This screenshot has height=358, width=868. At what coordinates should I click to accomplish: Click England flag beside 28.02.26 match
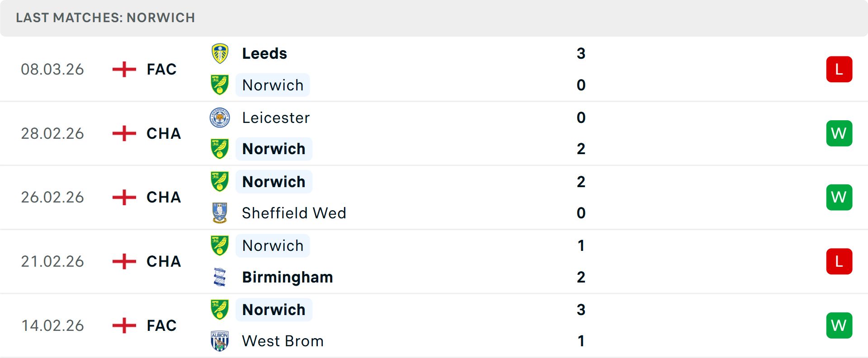pyautogui.click(x=124, y=133)
